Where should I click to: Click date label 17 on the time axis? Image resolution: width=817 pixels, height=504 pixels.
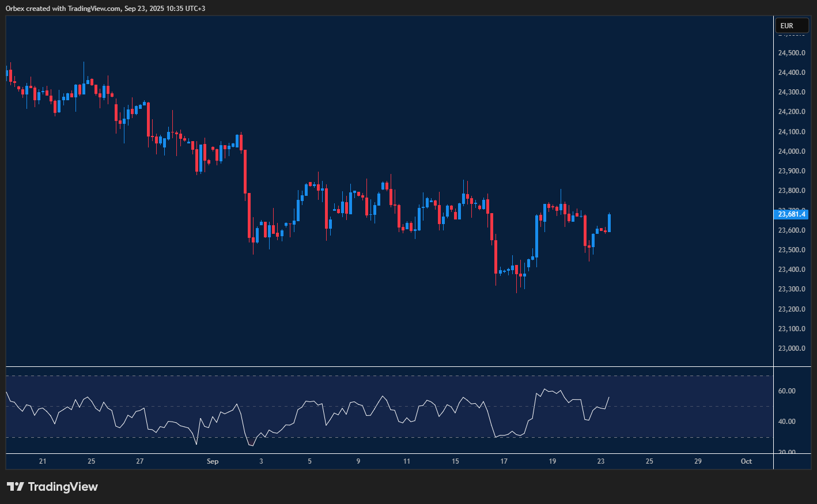click(504, 461)
